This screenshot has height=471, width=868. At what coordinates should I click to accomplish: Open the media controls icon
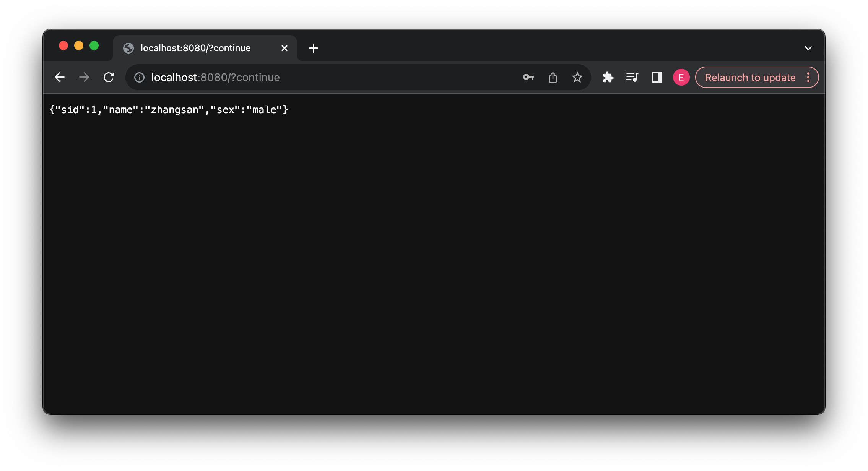[x=632, y=77]
